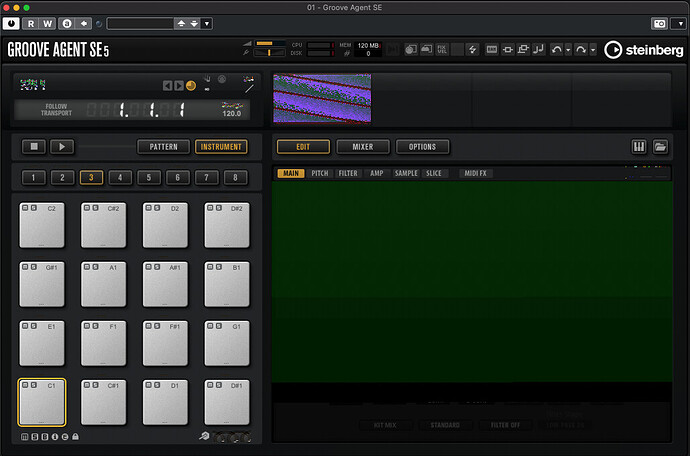Image resolution: width=690 pixels, height=456 pixels.
Task: Switch to the MIDI FX tab
Action: pyautogui.click(x=476, y=173)
